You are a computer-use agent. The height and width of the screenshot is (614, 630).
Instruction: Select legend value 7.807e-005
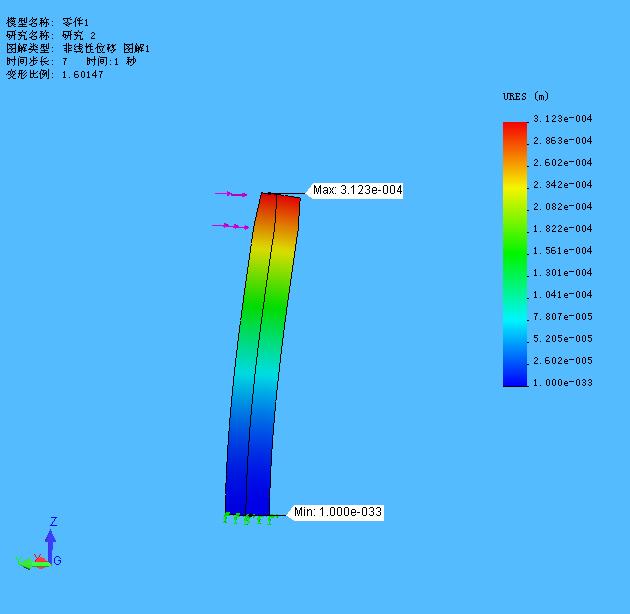tap(562, 317)
